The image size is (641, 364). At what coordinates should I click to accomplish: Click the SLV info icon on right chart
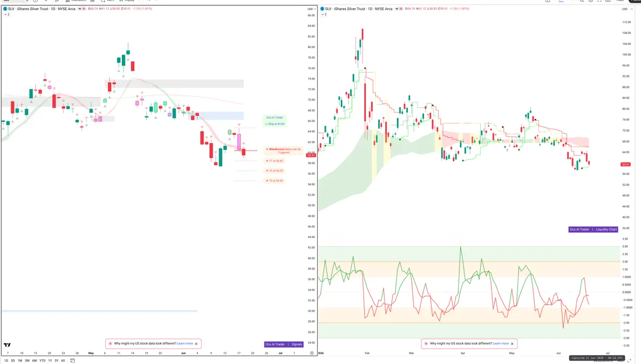tap(321, 9)
